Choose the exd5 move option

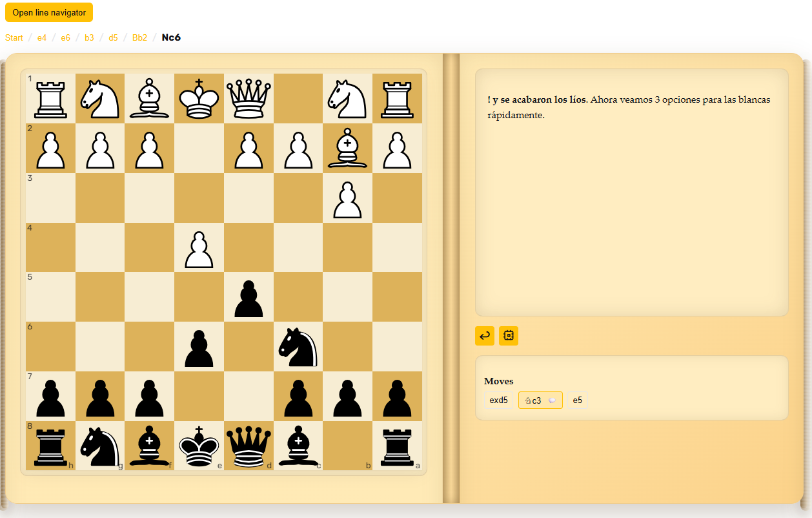click(498, 400)
